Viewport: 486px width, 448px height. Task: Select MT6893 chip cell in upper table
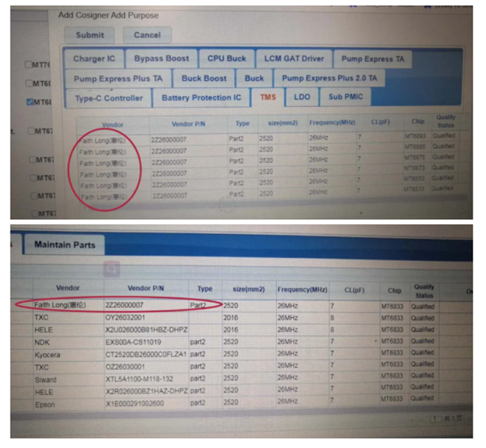[415, 136]
